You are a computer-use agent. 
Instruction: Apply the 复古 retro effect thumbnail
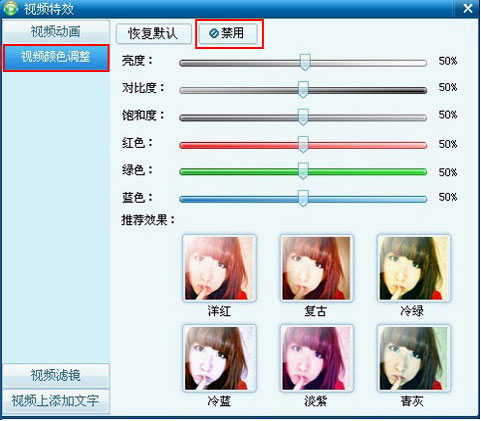(316, 268)
